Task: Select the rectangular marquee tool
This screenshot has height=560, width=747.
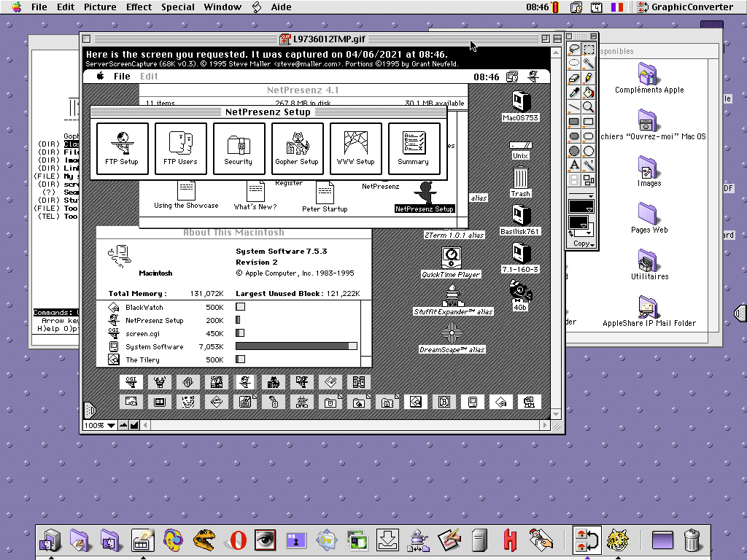Action: 589,49
